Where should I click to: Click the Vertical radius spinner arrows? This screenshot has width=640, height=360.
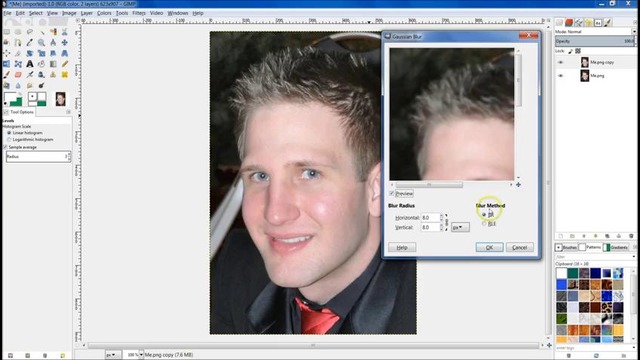441,227
